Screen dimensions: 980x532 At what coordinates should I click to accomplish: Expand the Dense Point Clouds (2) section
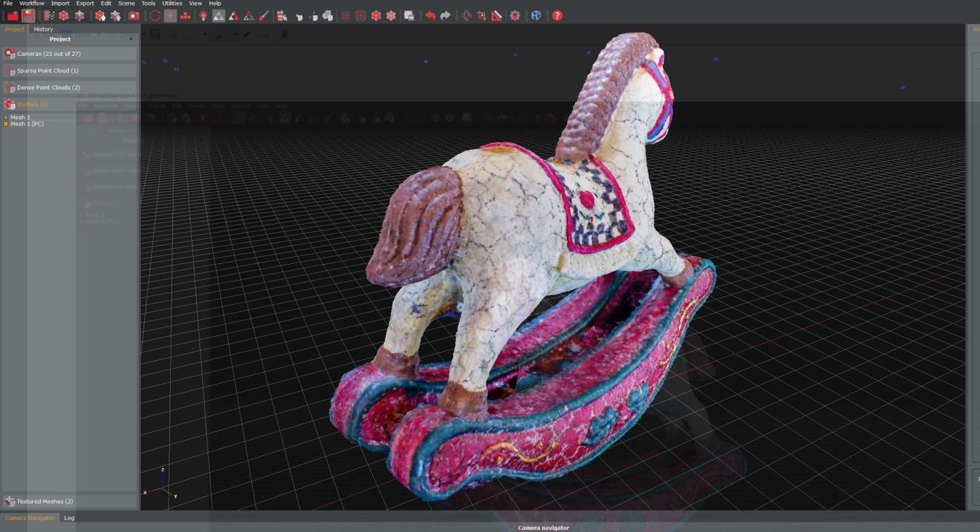[69, 87]
